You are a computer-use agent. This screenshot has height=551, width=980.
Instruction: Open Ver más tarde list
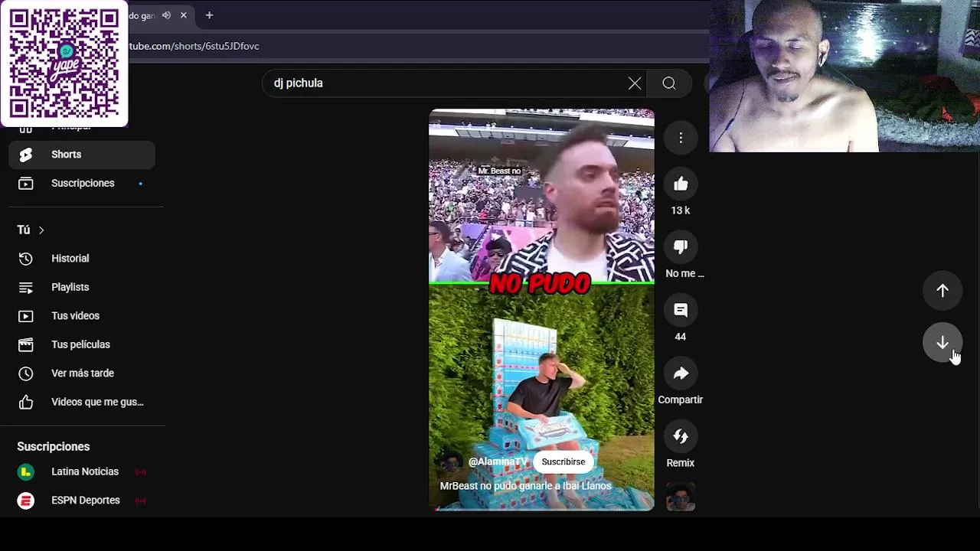(82, 373)
